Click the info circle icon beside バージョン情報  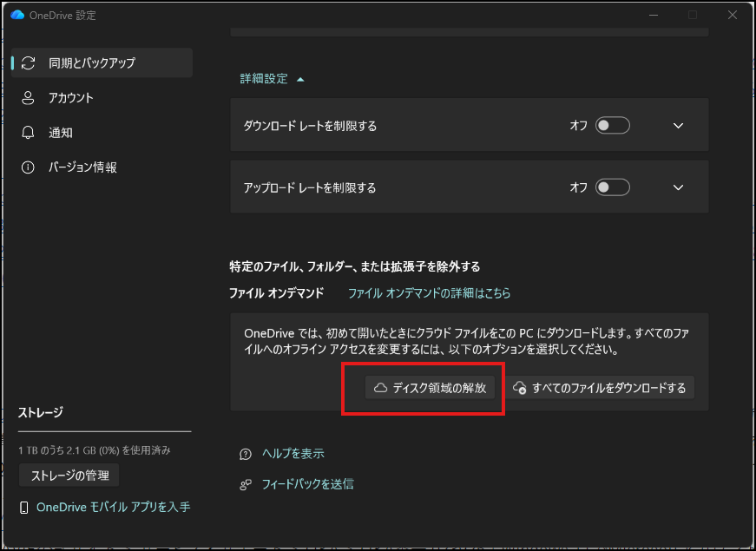pyautogui.click(x=28, y=167)
